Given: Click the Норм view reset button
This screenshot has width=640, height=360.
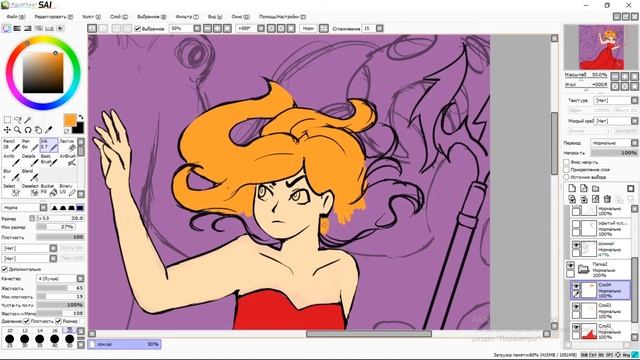Looking at the screenshot, I should pyautogui.click(x=308, y=28).
